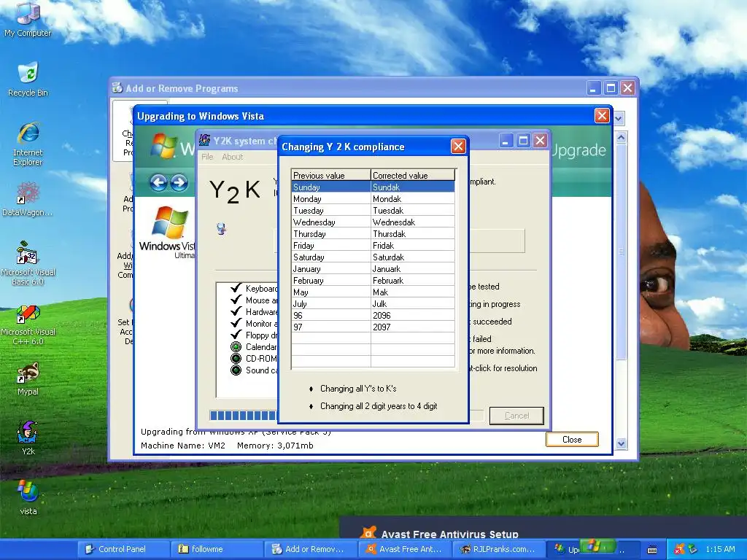Viewport: 747px width, 560px height.
Task: Click the Avast tray icon with red mark
Action: 679,550
